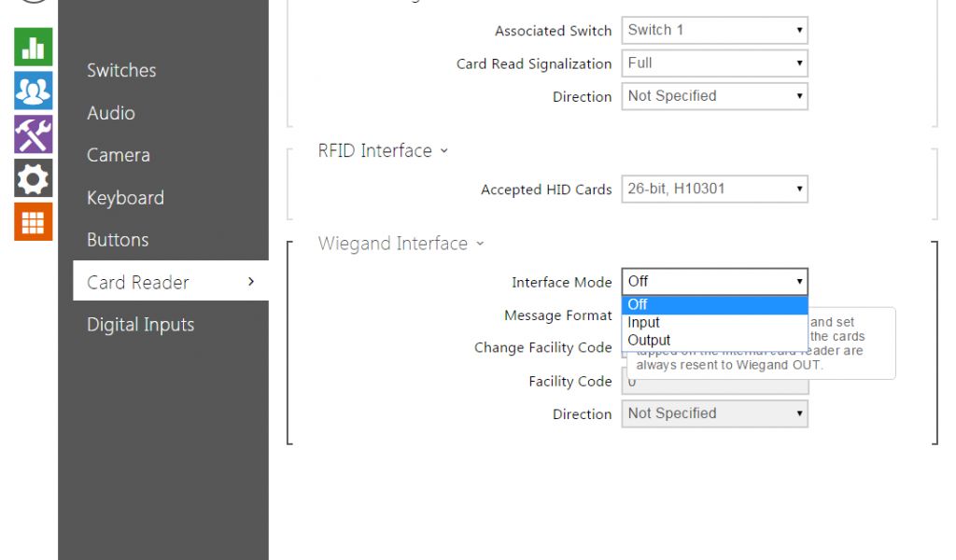Open the Audio settings page
The image size is (956, 560).
pyautogui.click(x=111, y=113)
